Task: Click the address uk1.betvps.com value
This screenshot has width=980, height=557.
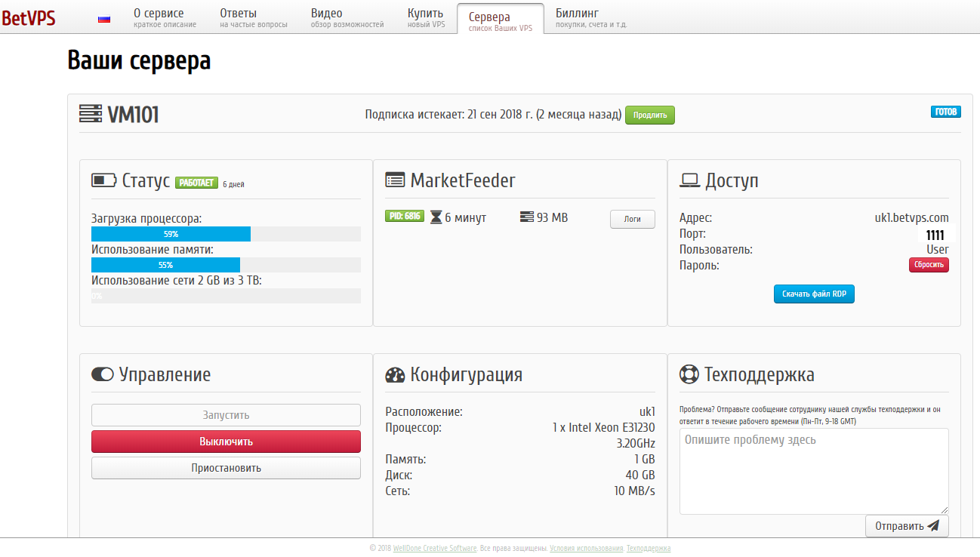Action: 911,218
